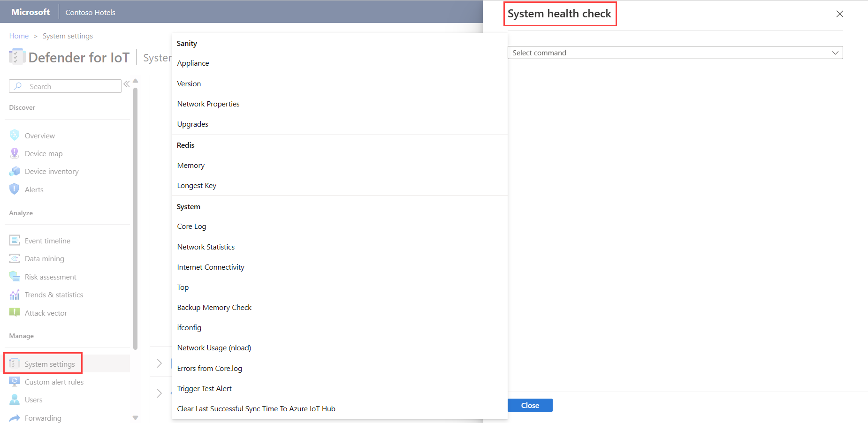Screen dimensions: 868x423
Task: Expand the first row chevron in the panel
Action: [x=160, y=363]
